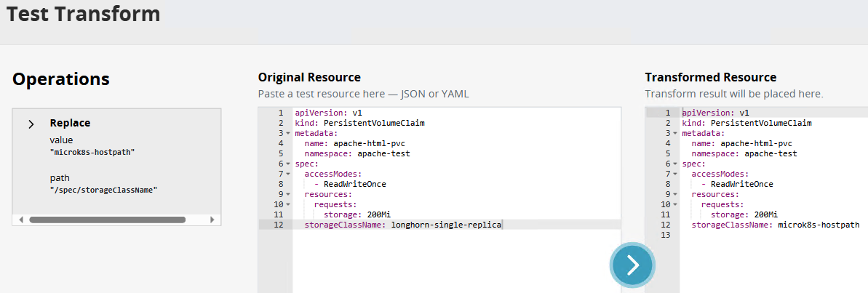
Task: Fold resources block in Transformed Resource editor
Action: click(x=676, y=195)
